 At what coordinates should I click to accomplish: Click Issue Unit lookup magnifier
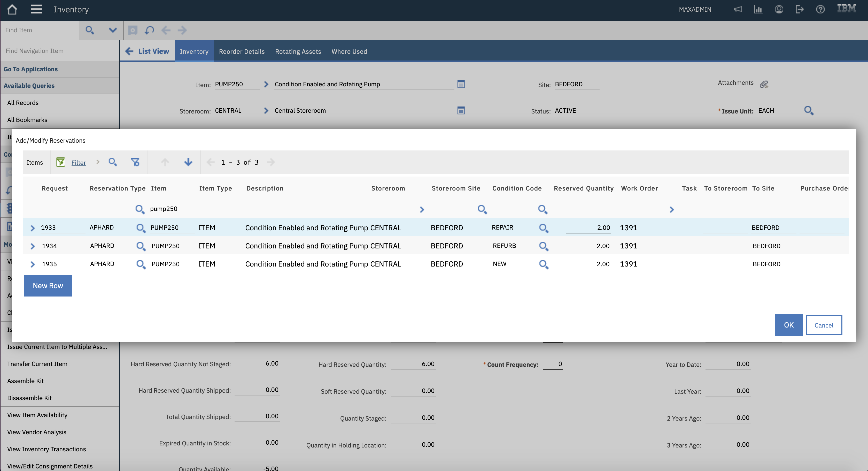[x=809, y=111]
